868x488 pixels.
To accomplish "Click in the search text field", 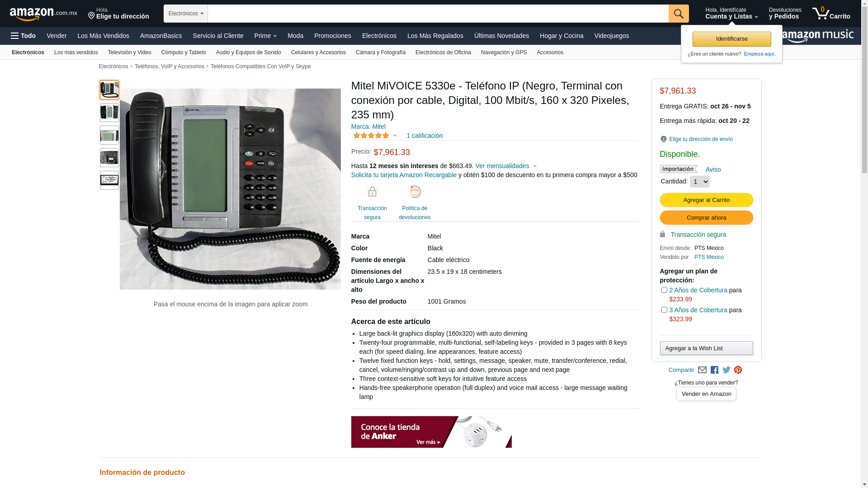I will coord(438,14).
